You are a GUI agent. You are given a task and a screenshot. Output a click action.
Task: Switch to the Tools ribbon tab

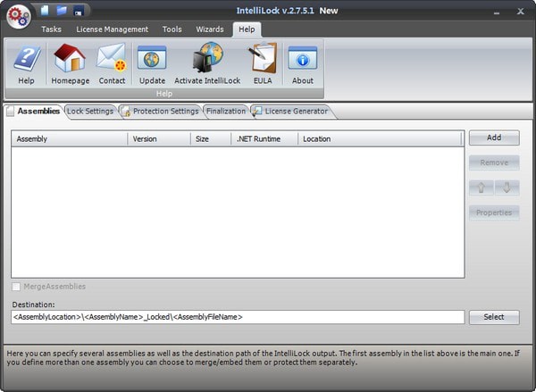point(172,29)
